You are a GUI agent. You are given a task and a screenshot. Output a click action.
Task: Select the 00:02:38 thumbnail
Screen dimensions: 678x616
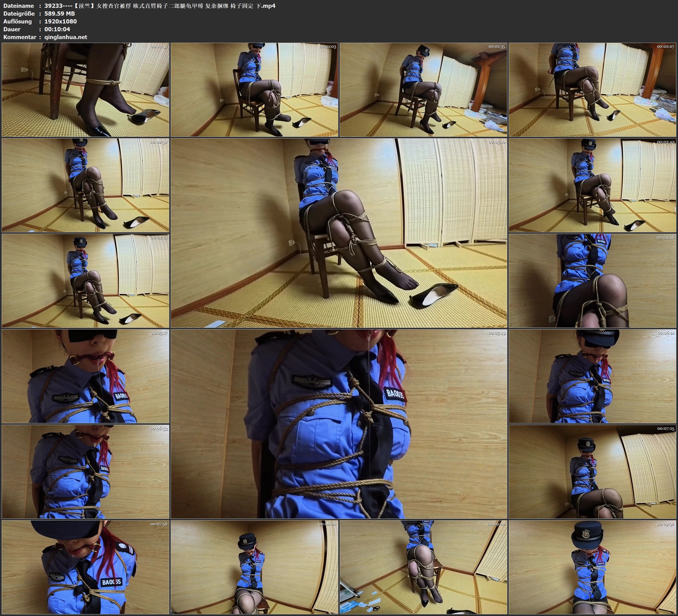coord(85,185)
